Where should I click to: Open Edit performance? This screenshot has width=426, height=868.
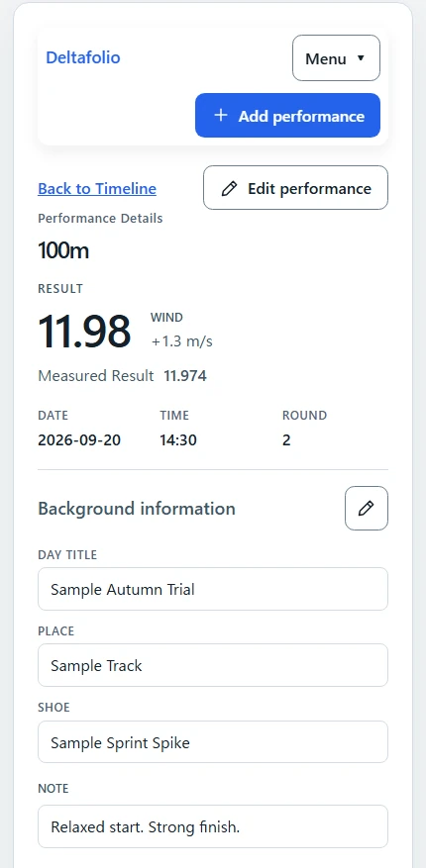tap(296, 188)
